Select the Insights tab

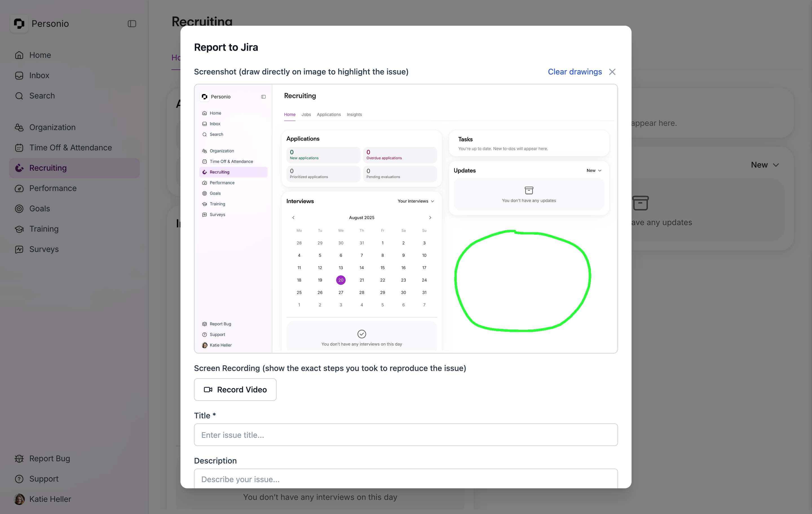point(354,115)
